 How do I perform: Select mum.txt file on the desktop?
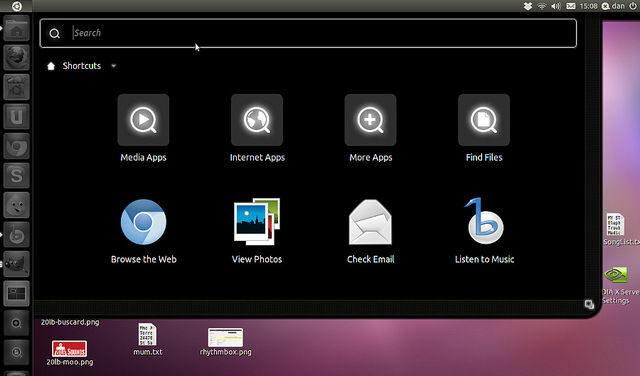tap(148, 339)
